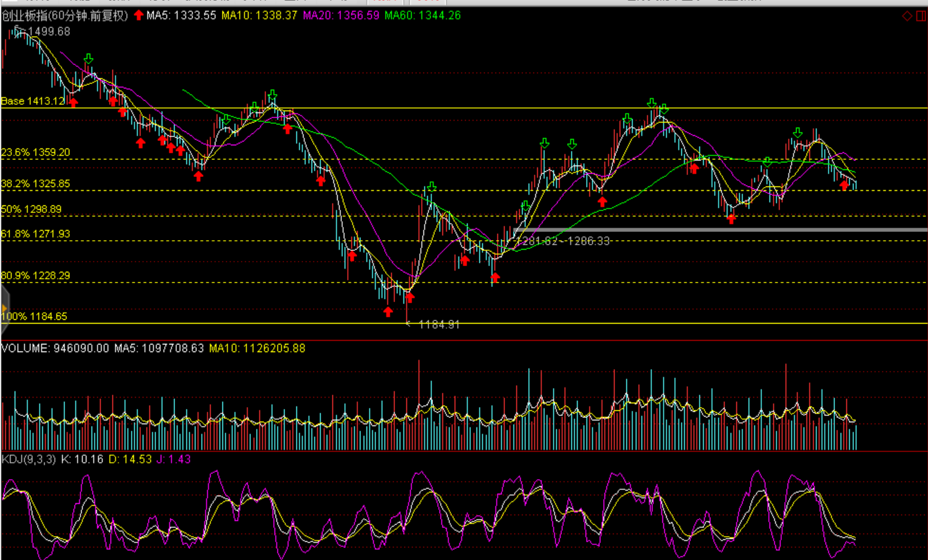This screenshot has width=928, height=560.
Task: Click the rightmost green sell arrow signal
Action: click(x=798, y=133)
